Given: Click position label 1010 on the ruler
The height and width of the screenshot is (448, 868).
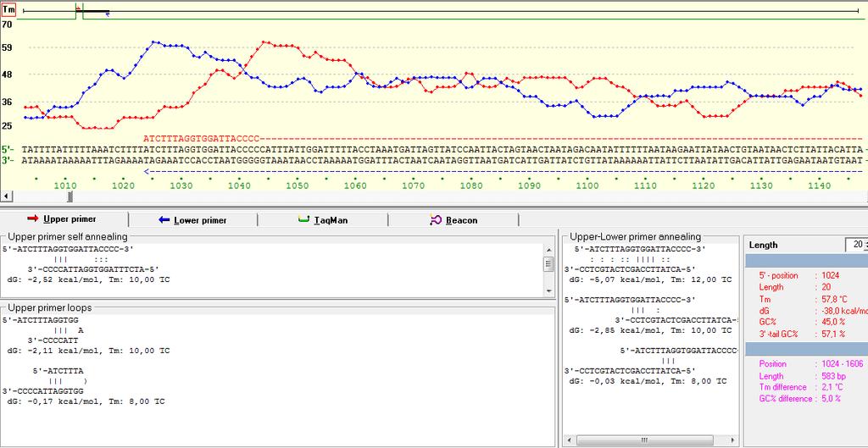Looking at the screenshot, I should click(x=64, y=185).
